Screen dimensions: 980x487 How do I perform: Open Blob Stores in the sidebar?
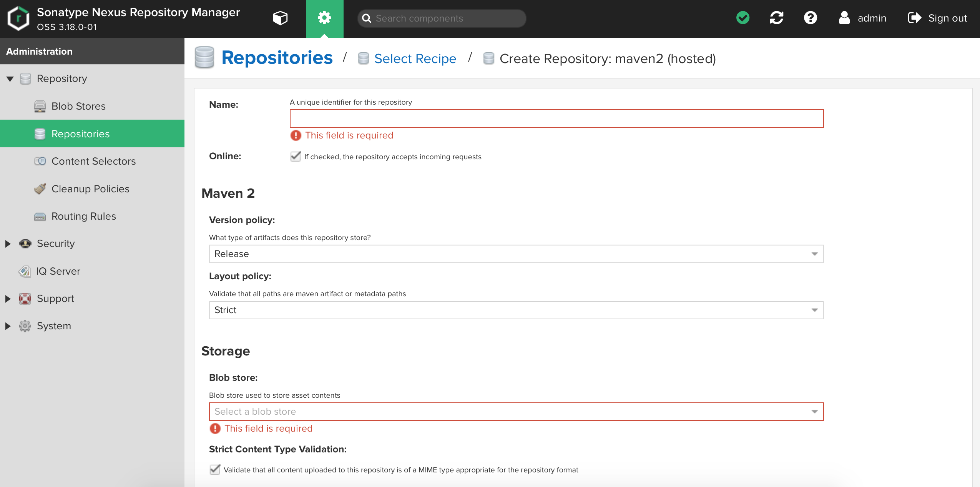(x=92, y=106)
